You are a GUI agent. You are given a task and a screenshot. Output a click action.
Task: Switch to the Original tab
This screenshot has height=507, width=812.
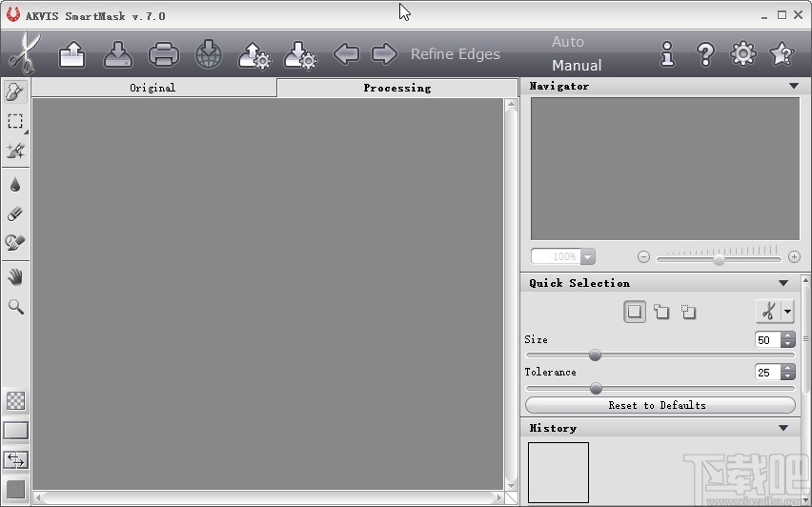(152, 88)
